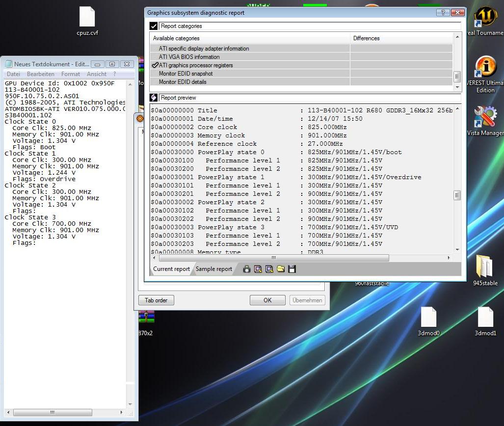The width and height of the screenshot is (504, 426).
Task: Open the ? help menu in Notepad
Action: pos(114,74)
